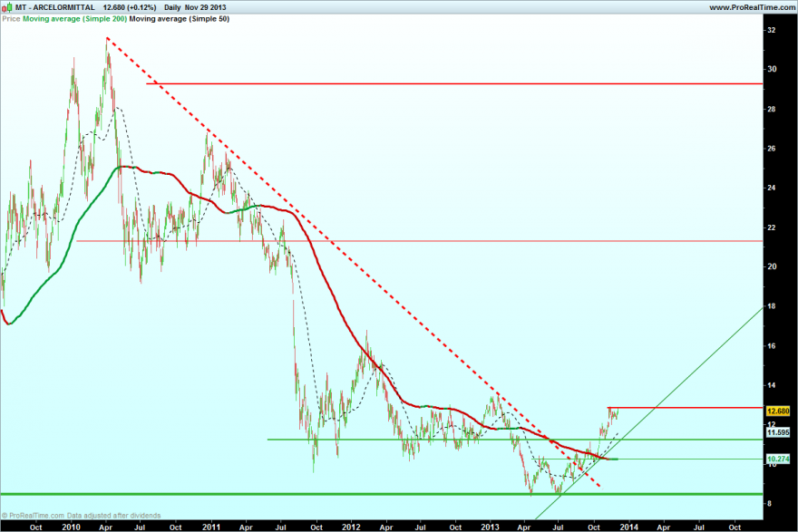
Task: Click the 32 price axis tick
Action: tap(772, 30)
